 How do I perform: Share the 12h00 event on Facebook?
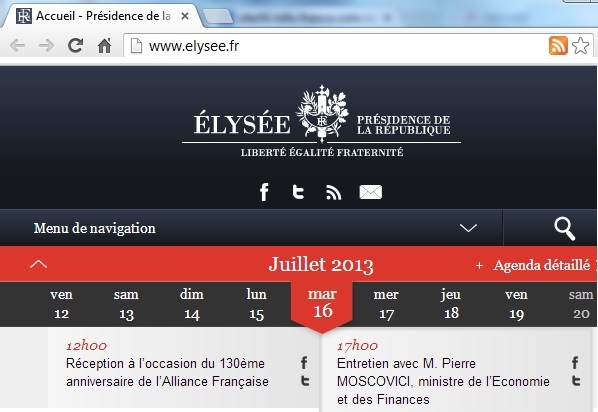point(304,362)
